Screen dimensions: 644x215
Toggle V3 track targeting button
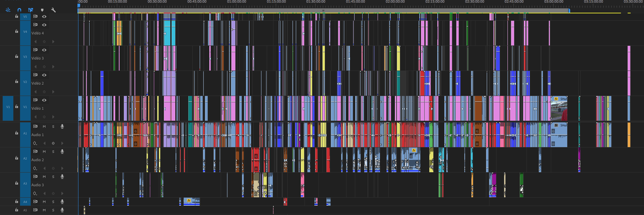pos(25,58)
